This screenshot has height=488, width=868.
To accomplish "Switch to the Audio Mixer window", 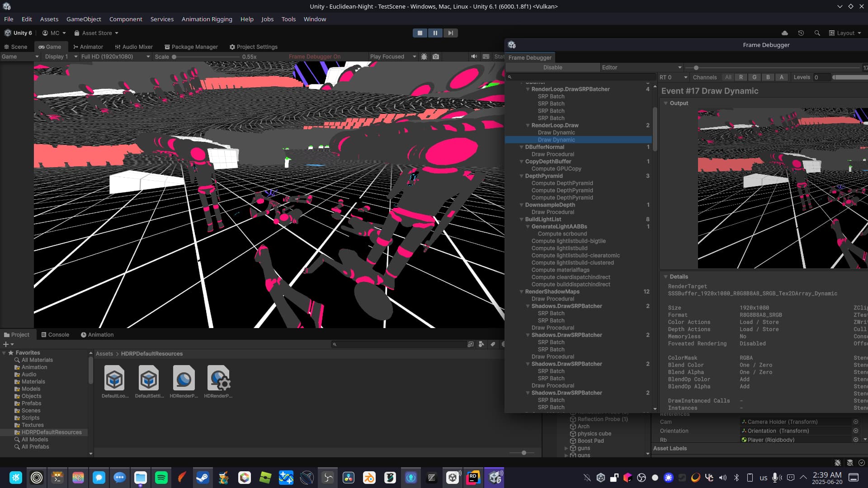I will click(x=134, y=47).
